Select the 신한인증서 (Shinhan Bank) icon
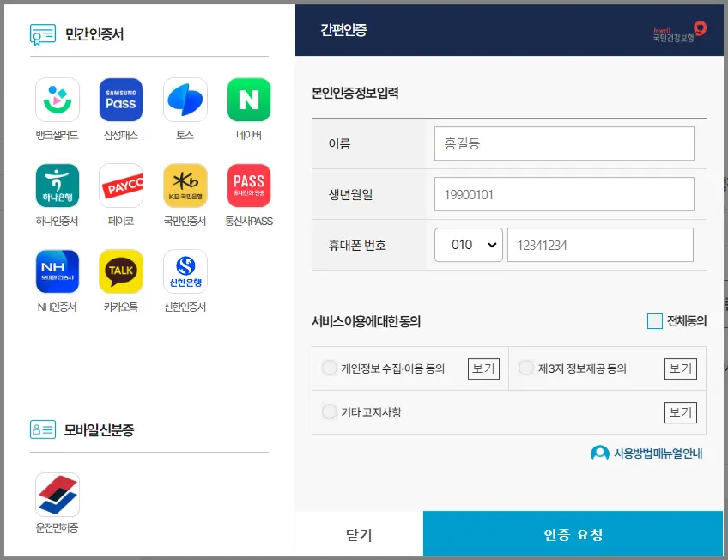728x560 pixels. pos(185,271)
